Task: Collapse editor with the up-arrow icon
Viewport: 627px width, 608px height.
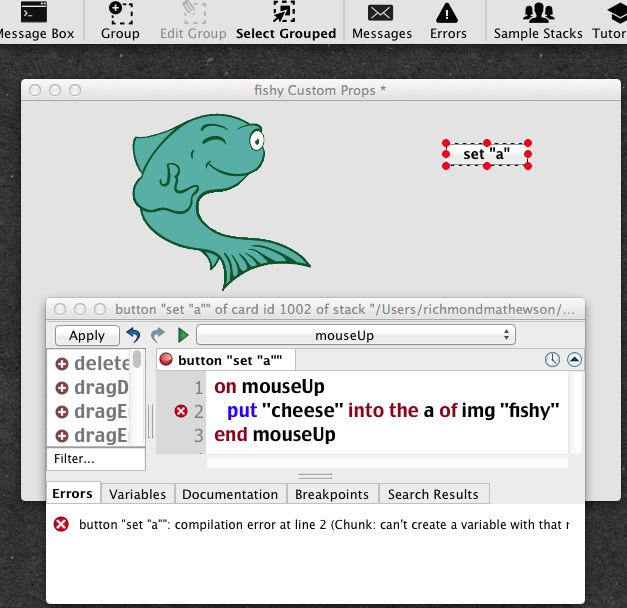Action: [x=574, y=360]
